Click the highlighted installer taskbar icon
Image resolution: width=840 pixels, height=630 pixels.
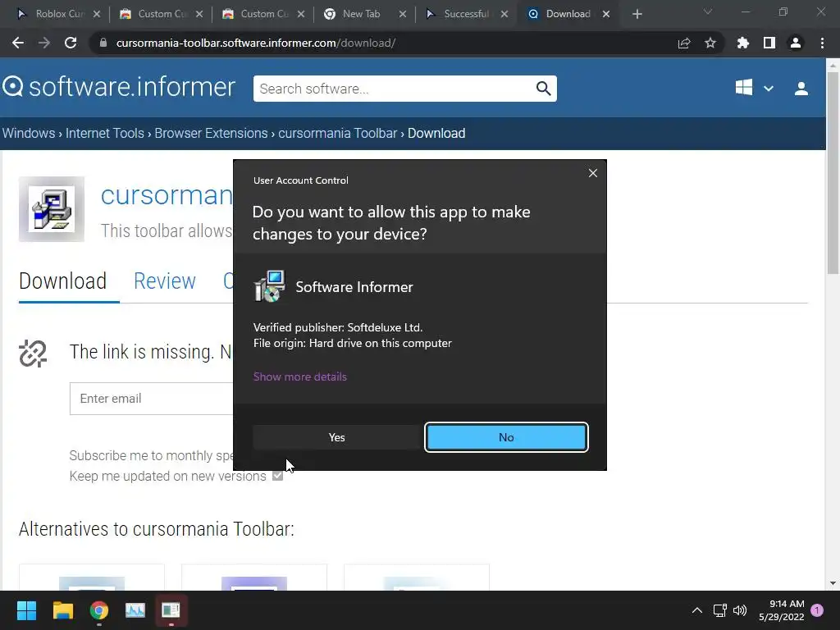coord(171,610)
